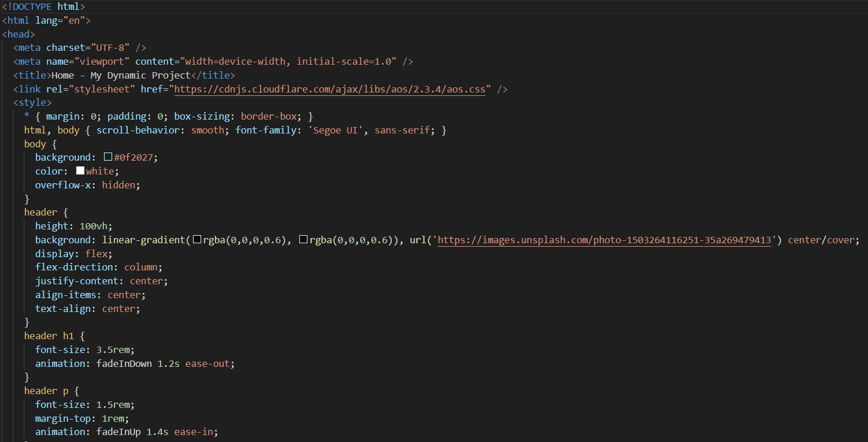Click the align-items property
This screenshot has height=442, width=868.
click(66, 295)
